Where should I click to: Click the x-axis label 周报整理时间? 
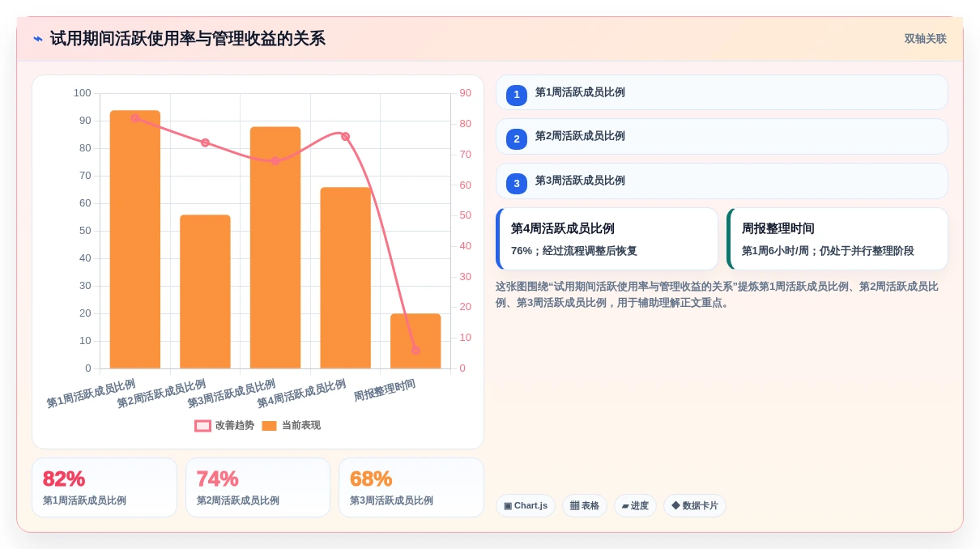pos(385,390)
